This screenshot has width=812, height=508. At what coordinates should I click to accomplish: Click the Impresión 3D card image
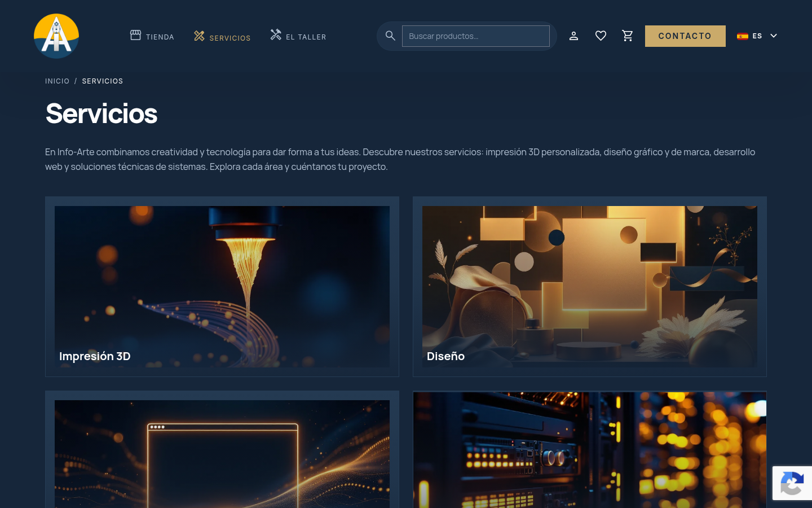(x=222, y=287)
